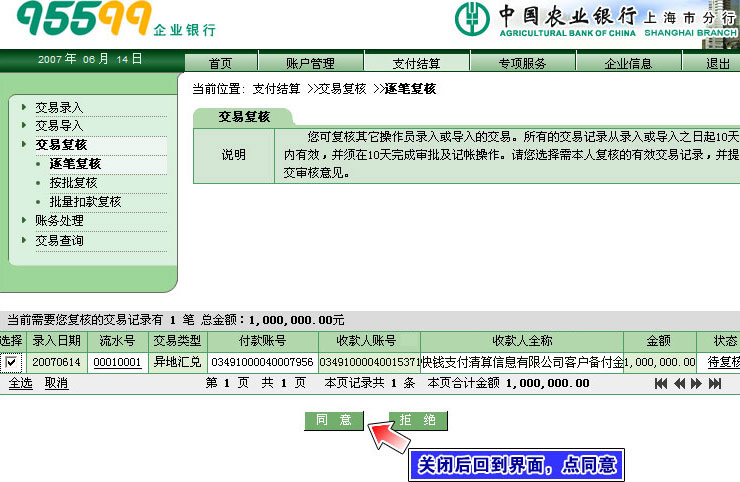This screenshot has width=740, height=482.
Task: Open the 支付结算 tab
Action: [x=416, y=63]
